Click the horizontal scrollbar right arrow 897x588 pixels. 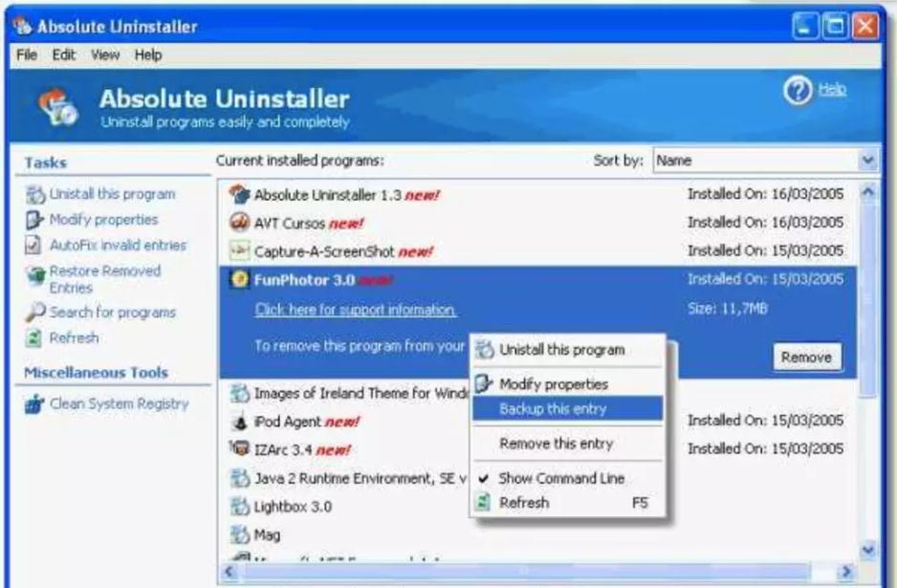coord(846,571)
